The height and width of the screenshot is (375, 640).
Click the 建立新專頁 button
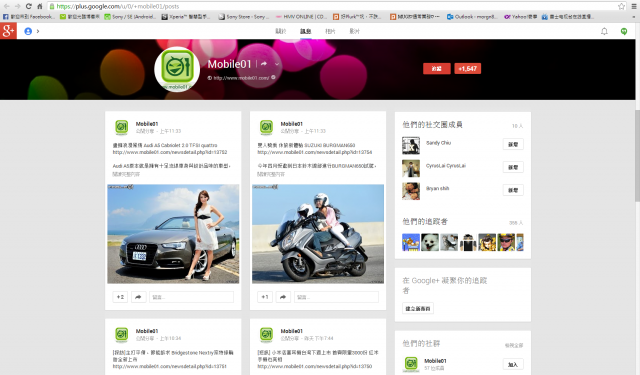coord(418,308)
